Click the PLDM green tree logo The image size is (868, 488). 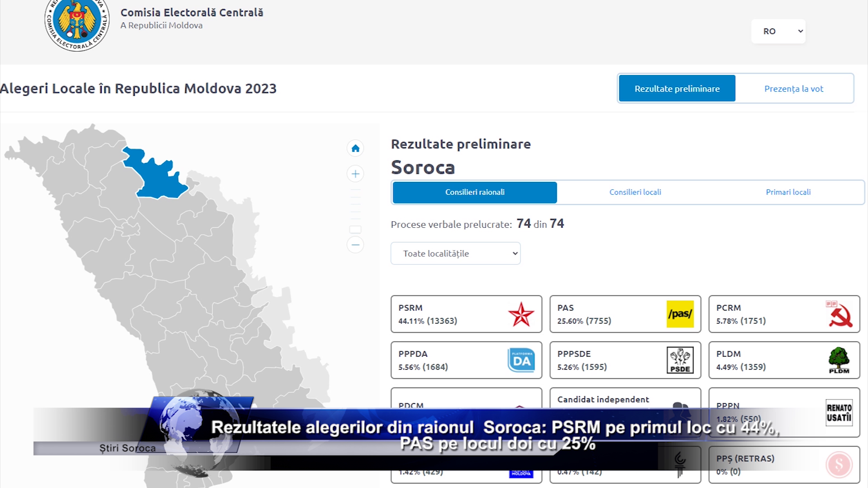click(x=839, y=360)
